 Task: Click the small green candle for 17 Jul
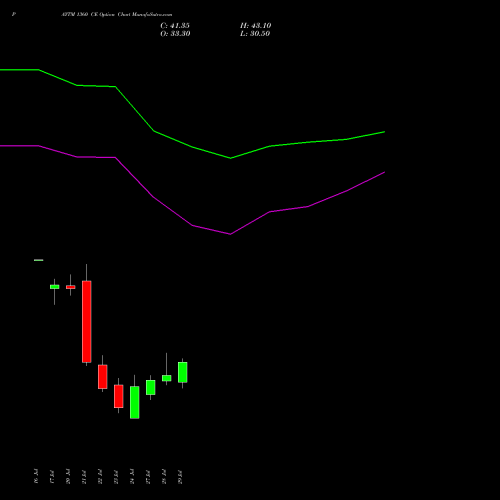[x=55, y=287]
